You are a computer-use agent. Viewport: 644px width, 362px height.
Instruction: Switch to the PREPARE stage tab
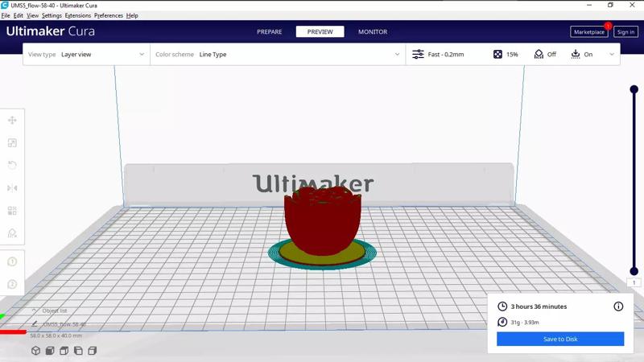tap(270, 31)
